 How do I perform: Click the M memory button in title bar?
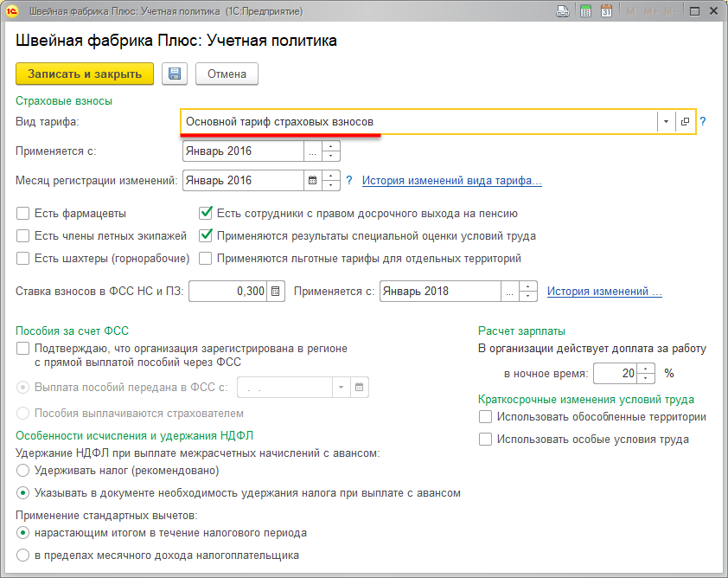coord(630,11)
